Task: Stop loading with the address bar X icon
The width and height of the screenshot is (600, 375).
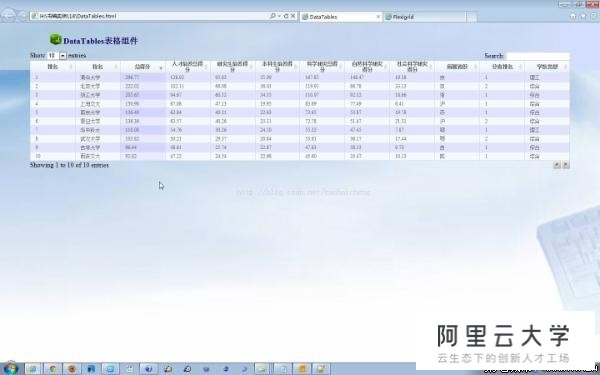Action: coord(293,16)
